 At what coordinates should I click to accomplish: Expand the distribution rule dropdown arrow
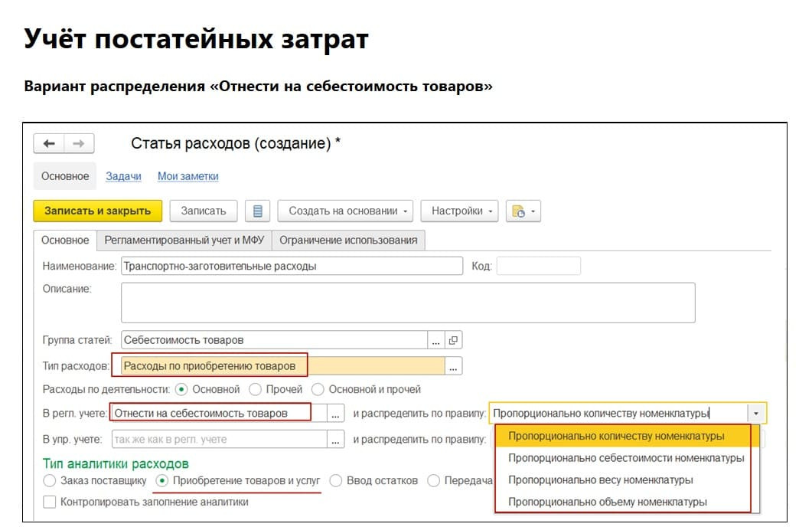[757, 414]
